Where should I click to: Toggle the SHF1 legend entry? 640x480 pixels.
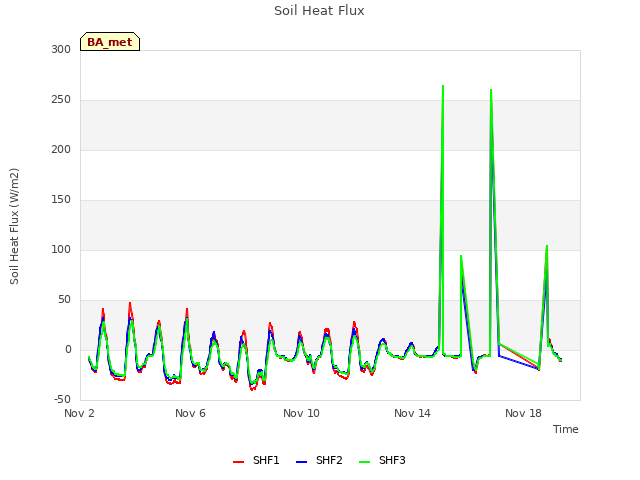pyautogui.click(x=256, y=461)
